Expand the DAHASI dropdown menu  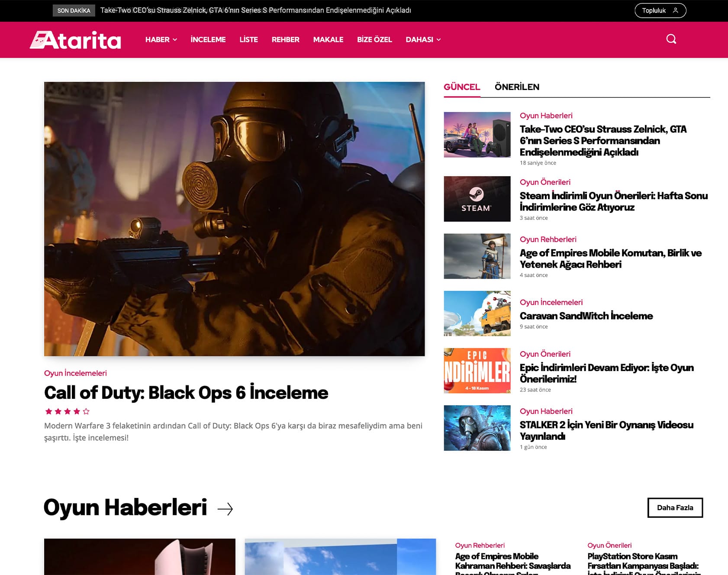point(423,39)
